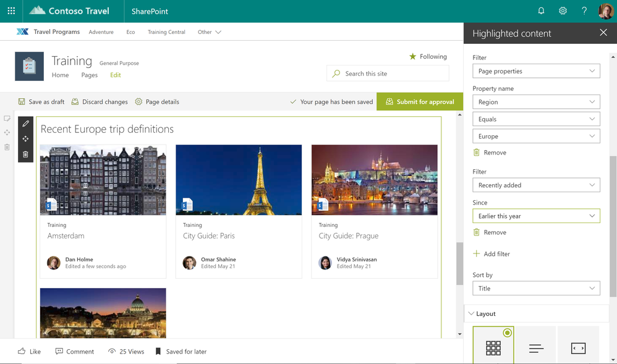
Task: Open notifications bell
Action: (541, 11)
